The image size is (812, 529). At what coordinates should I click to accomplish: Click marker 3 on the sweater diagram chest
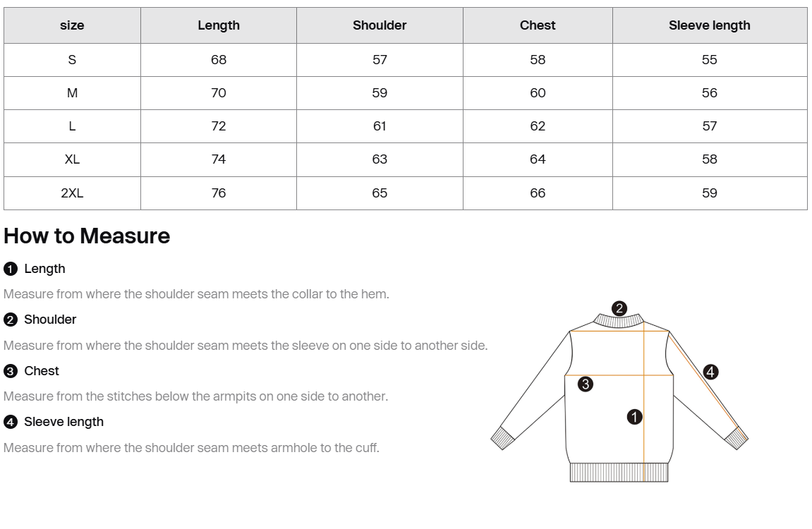pyautogui.click(x=585, y=384)
